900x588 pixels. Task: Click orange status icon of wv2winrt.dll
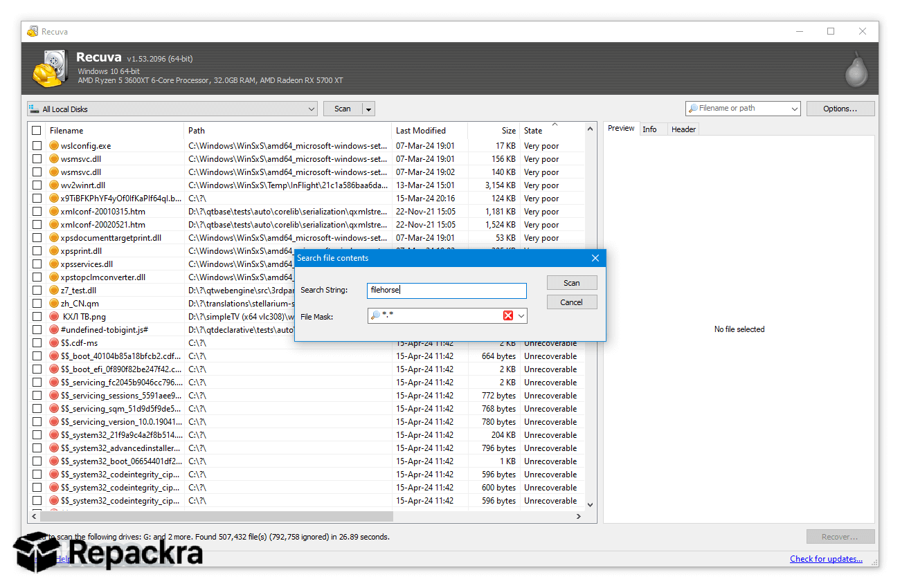coord(55,185)
